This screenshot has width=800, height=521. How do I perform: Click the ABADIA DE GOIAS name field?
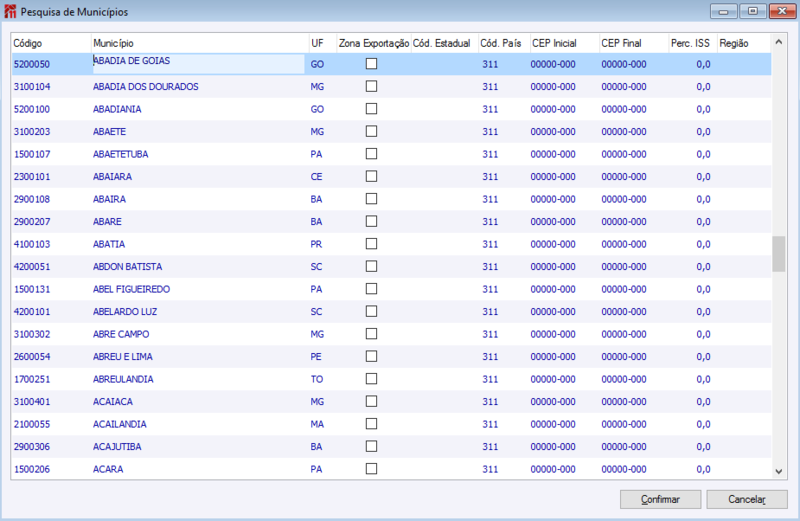[198, 64]
